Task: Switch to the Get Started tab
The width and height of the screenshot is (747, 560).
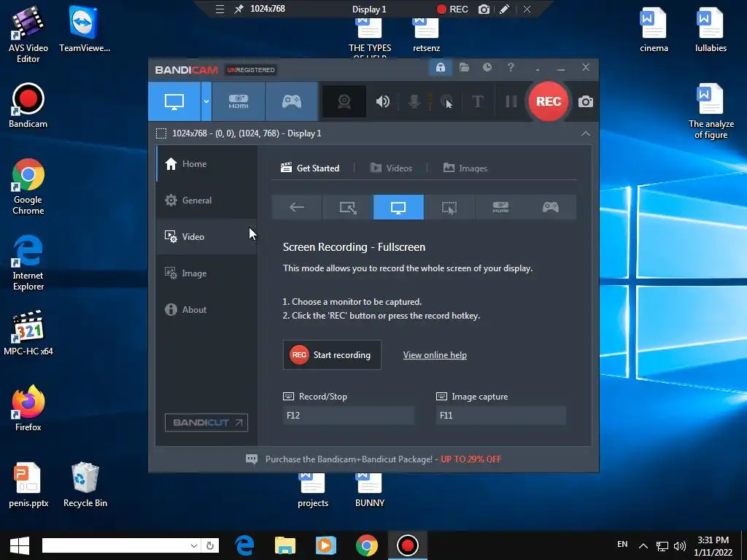Action: tap(310, 168)
